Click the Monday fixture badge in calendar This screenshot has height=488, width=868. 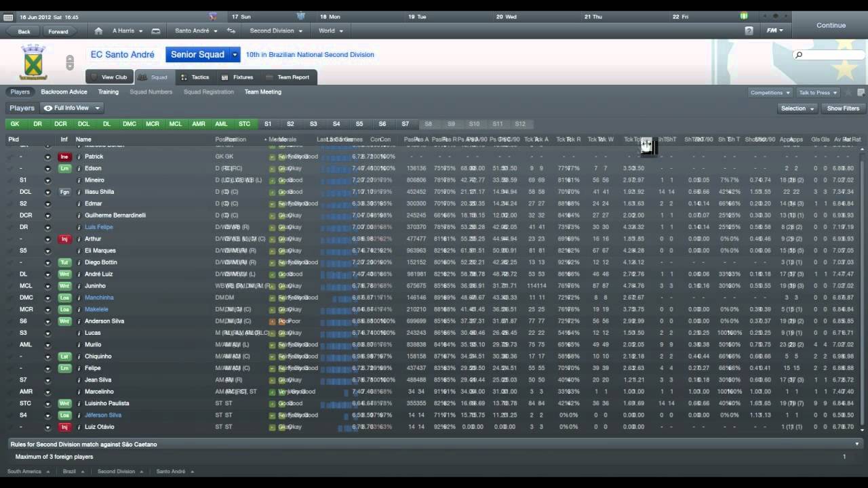coord(300,16)
